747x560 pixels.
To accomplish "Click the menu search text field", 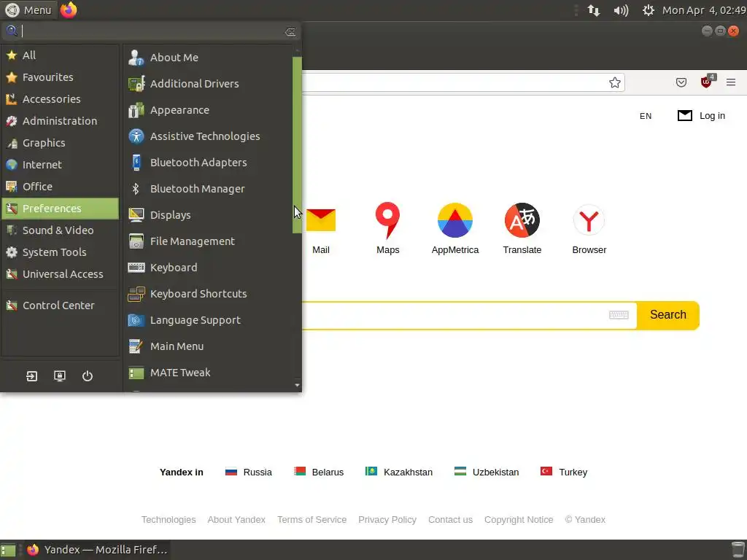I will click(152, 31).
